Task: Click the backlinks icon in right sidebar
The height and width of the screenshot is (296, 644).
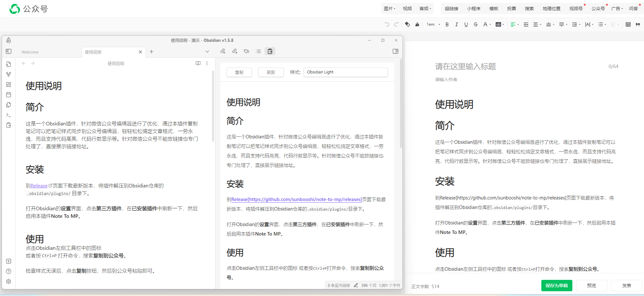Action: [223, 51]
